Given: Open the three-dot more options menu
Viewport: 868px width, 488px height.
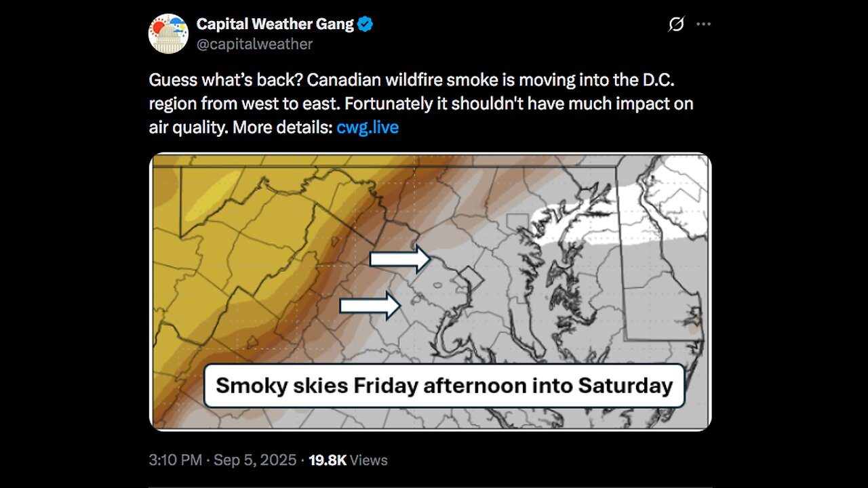Looking at the screenshot, I should click(703, 24).
